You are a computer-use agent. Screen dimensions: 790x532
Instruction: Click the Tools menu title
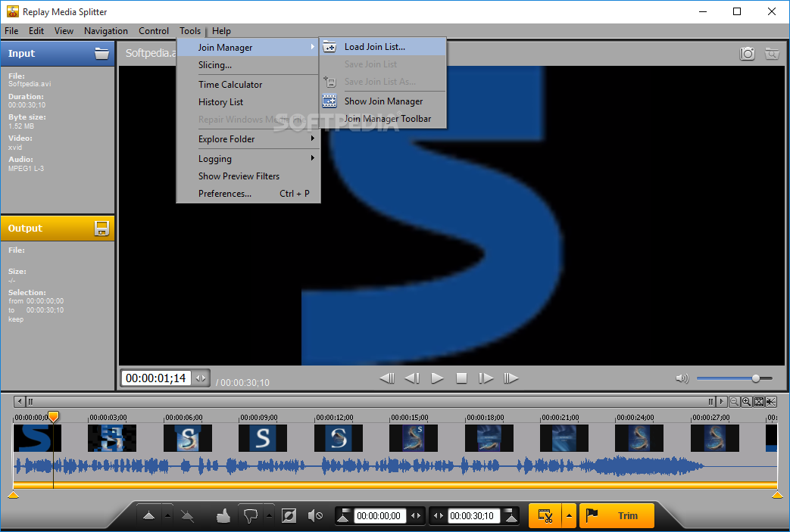coord(190,31)
